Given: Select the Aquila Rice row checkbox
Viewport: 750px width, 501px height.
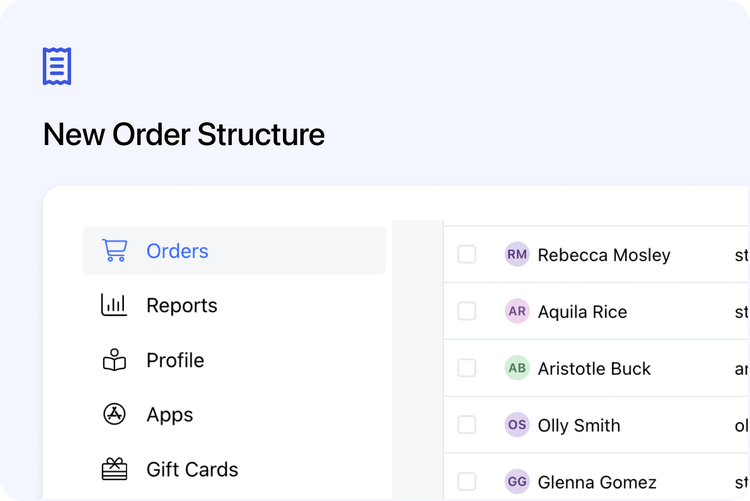Looking at the screenshot, I should coord(467,311).
